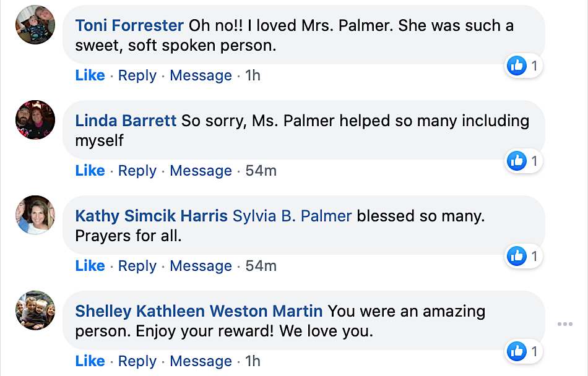The image size is (588, 376).
Task: Click the 54m timestamp on Linda's comment
Action: pos(261,171)
